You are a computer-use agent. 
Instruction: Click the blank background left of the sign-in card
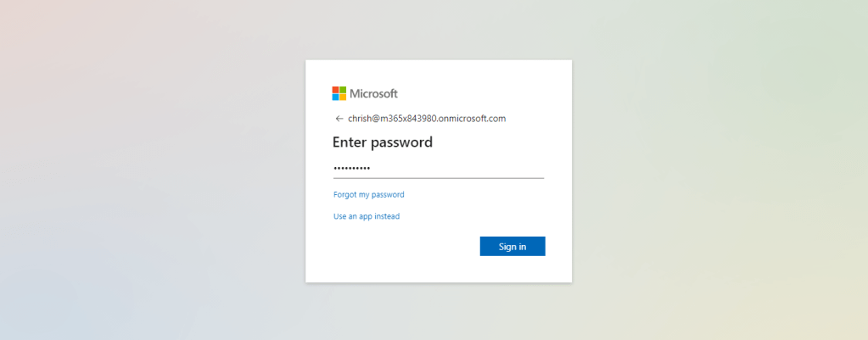pos(153,170)
